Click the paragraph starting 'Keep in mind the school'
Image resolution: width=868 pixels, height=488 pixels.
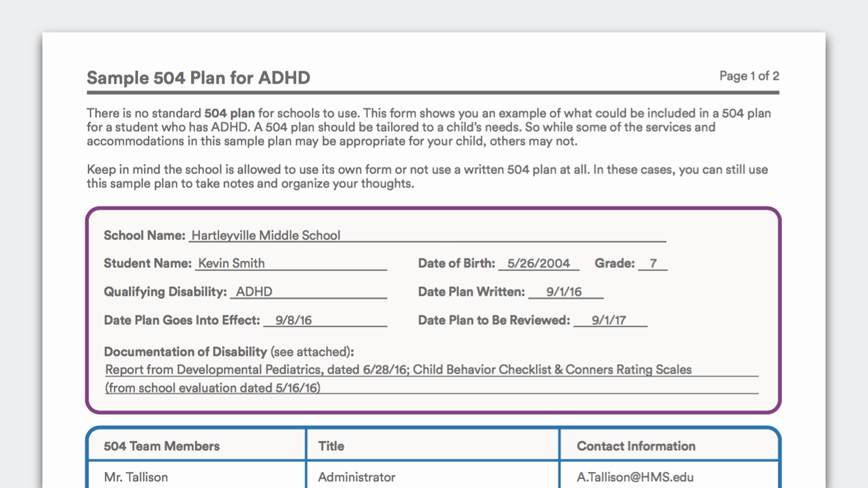pyautogui.click(x=428, y=176)
